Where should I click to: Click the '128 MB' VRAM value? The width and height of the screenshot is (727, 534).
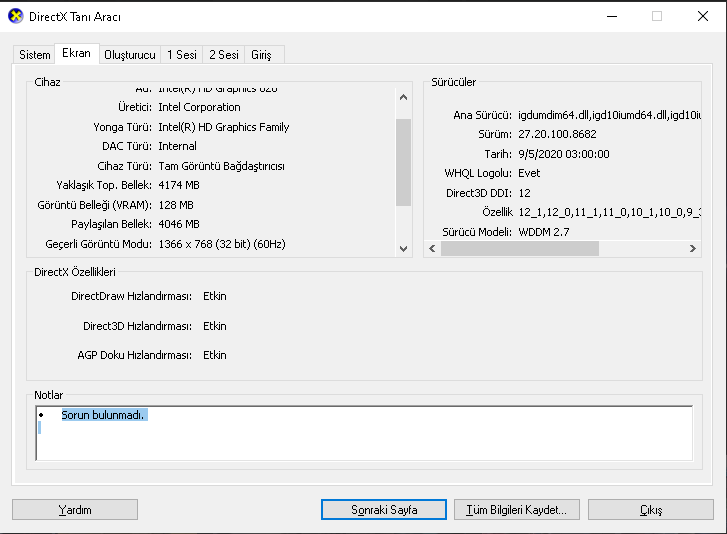tap(176, 205)
